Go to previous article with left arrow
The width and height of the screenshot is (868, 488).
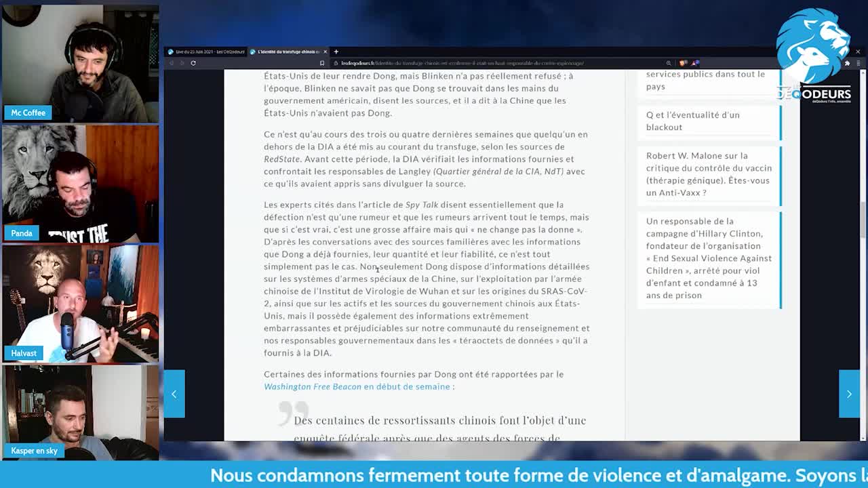[x=174, y=394]
